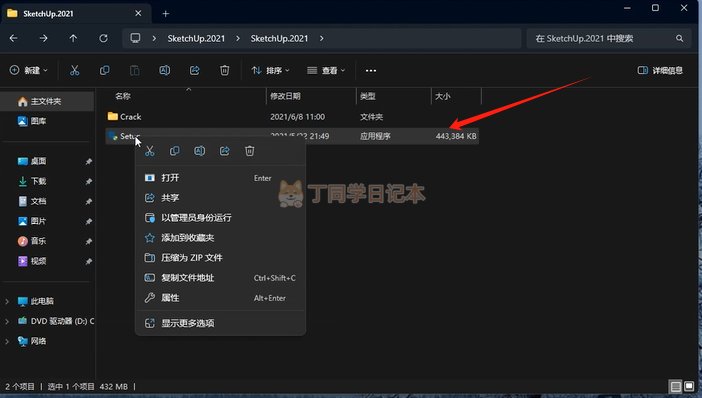
Task: Open the 新建 dropdown
Action: coord(29,70)
